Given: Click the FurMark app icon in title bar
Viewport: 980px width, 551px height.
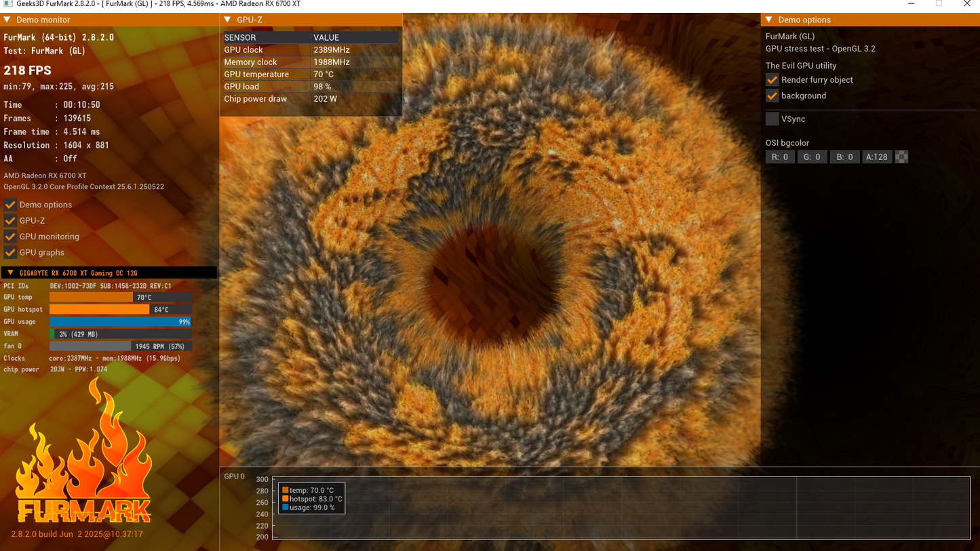Looking at the screenshot, I should [x=7, y=4].
